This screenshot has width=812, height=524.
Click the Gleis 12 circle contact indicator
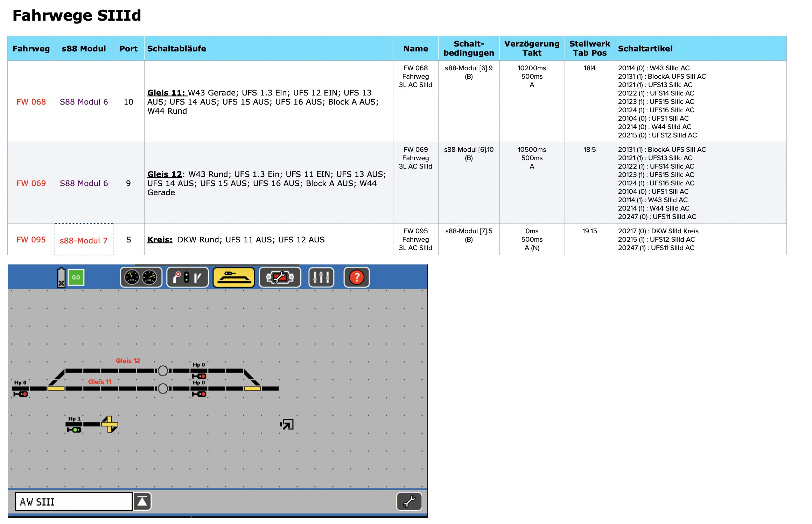click(163, 370)
